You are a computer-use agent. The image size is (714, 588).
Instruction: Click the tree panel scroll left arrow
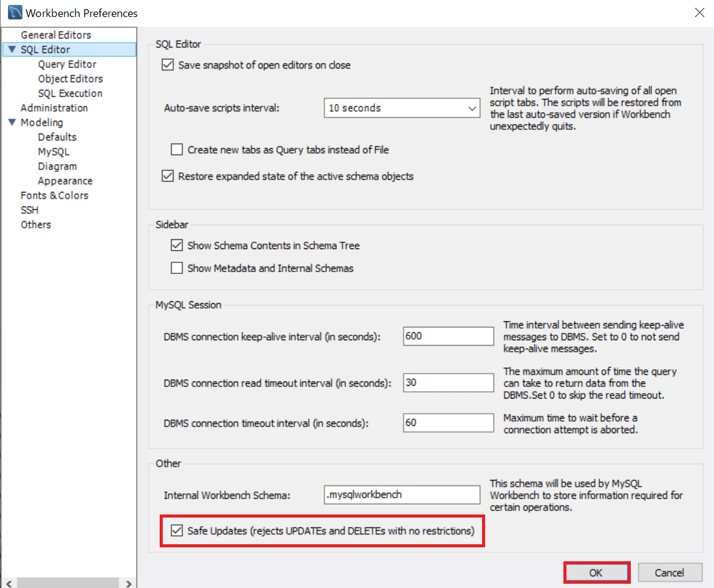tap(8, 583)
